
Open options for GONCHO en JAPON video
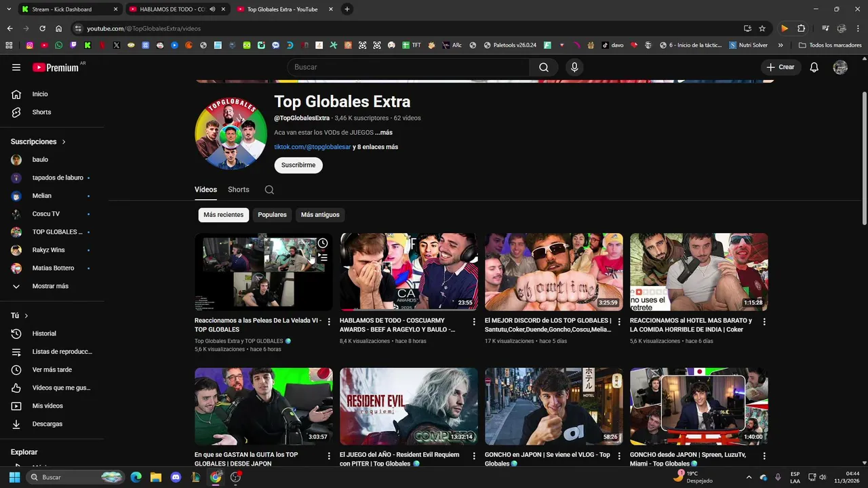[x=619, y=456]
